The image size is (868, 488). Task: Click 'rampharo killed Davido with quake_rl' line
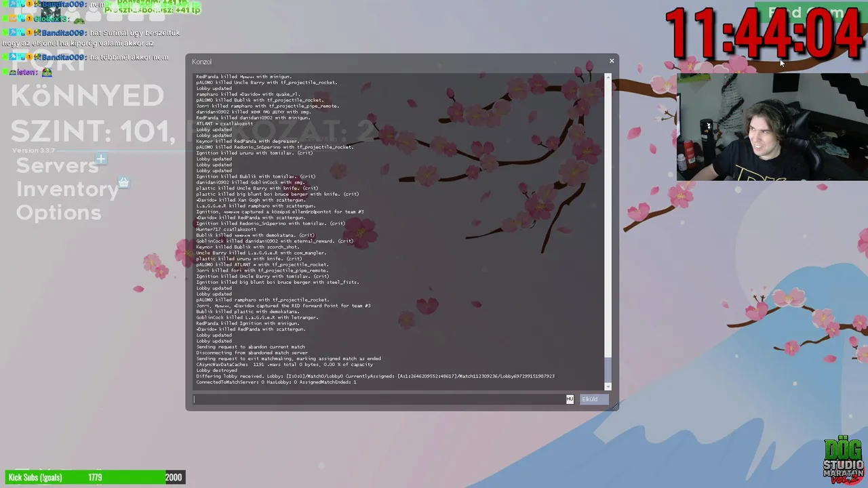[x=248, y=94]
